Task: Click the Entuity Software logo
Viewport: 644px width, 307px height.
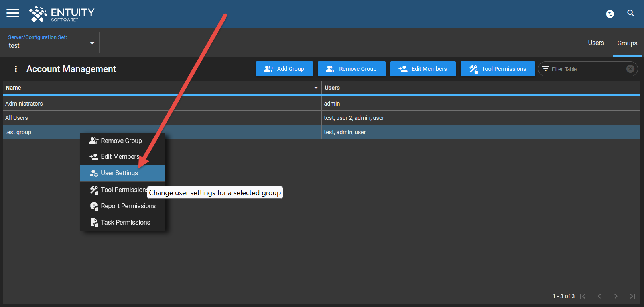Action: 61,14
